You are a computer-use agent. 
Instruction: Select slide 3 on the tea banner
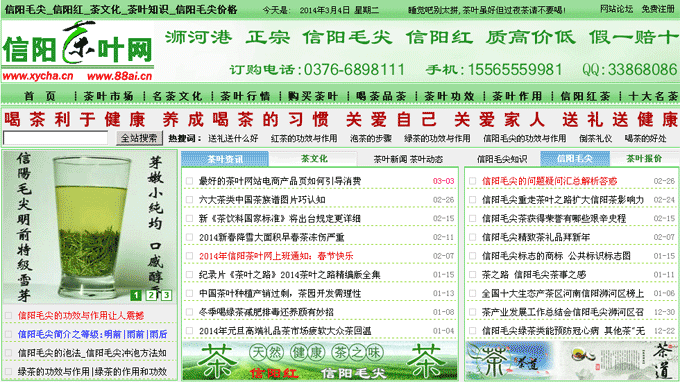point(167,295)
